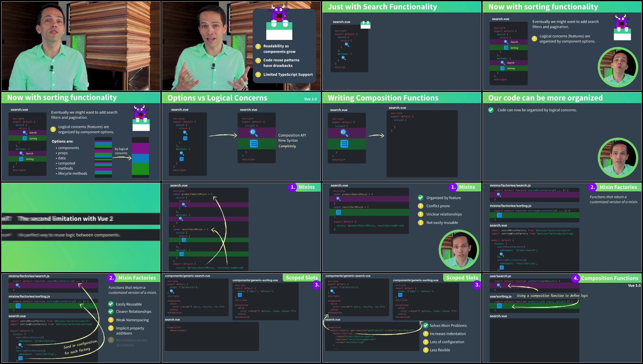The image size is (643, 364).
Task: Click check icon beside 'Code can now be organized'
Action: coord(491,110)
